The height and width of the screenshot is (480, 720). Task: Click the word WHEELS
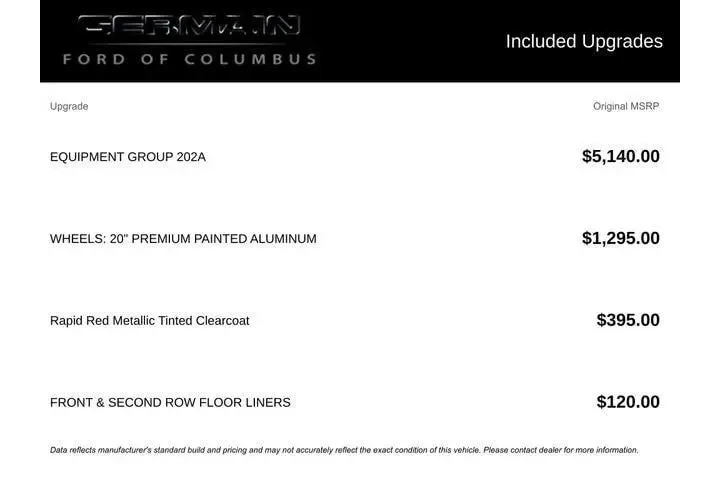(x=77, y=239)
